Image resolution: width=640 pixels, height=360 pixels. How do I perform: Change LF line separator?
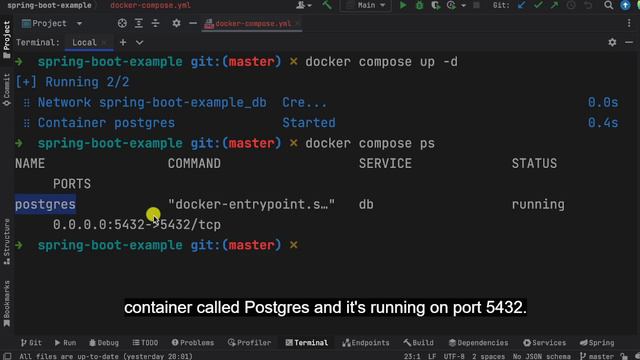coord(432,356)
